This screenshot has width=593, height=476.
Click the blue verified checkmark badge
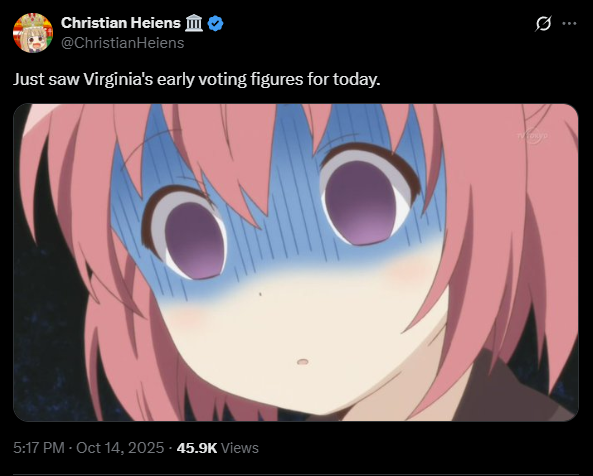point(216,23)
